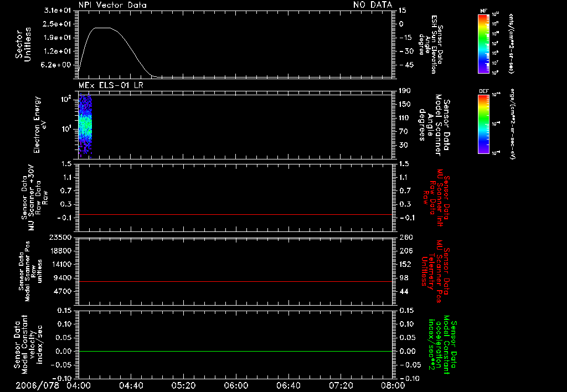This screenshot has height=392, width=567.
Task: Click the 'cnts/(cm**2-sr-sec)' unit label
Action: click(511, 44)
